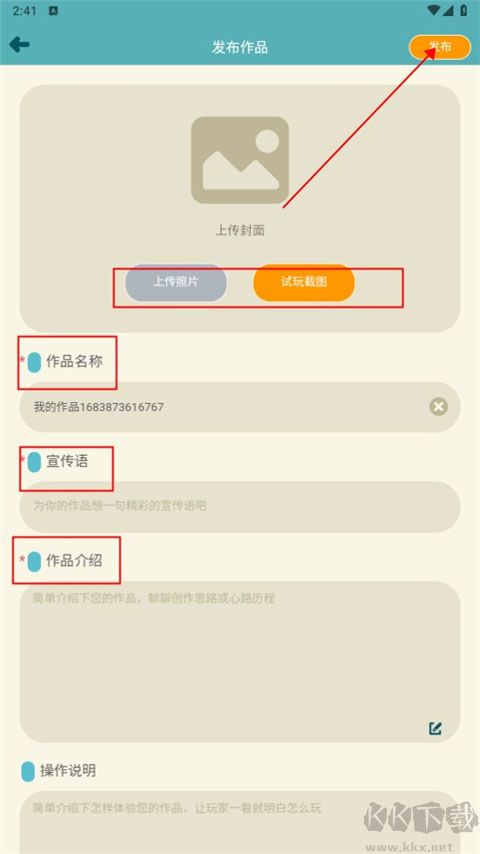Clear the 作品名称 field with X icon
Screen dimensions: 480x854
click(x=439, y=406)
